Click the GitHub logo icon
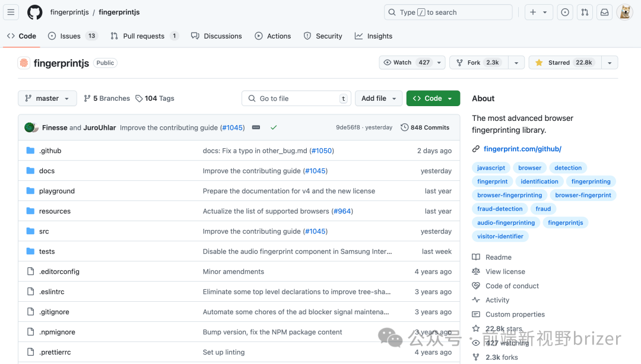 point(35,12)
